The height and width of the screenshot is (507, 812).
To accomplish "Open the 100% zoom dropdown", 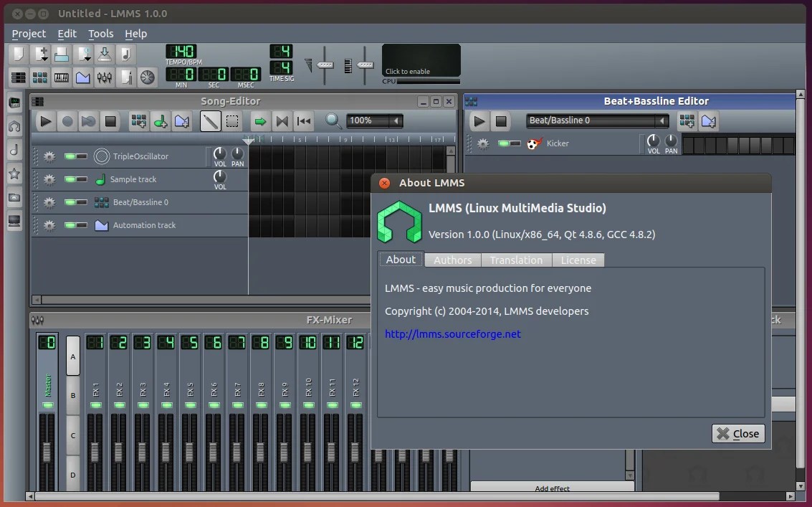I will [x=374, y=120].
